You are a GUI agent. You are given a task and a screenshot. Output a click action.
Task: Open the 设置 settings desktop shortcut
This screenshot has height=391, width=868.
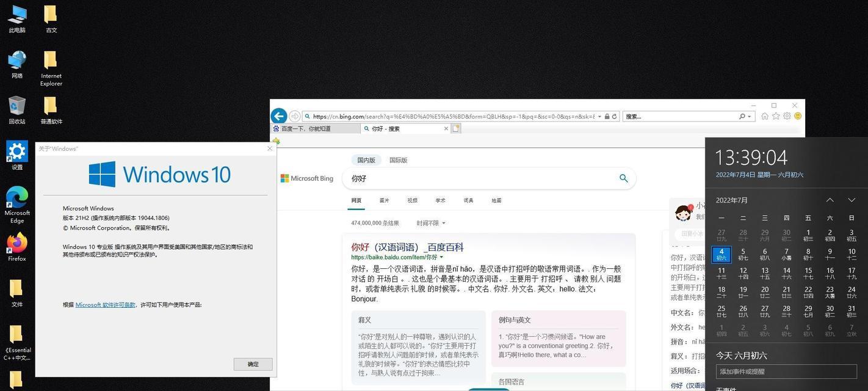tap(17, 156)
